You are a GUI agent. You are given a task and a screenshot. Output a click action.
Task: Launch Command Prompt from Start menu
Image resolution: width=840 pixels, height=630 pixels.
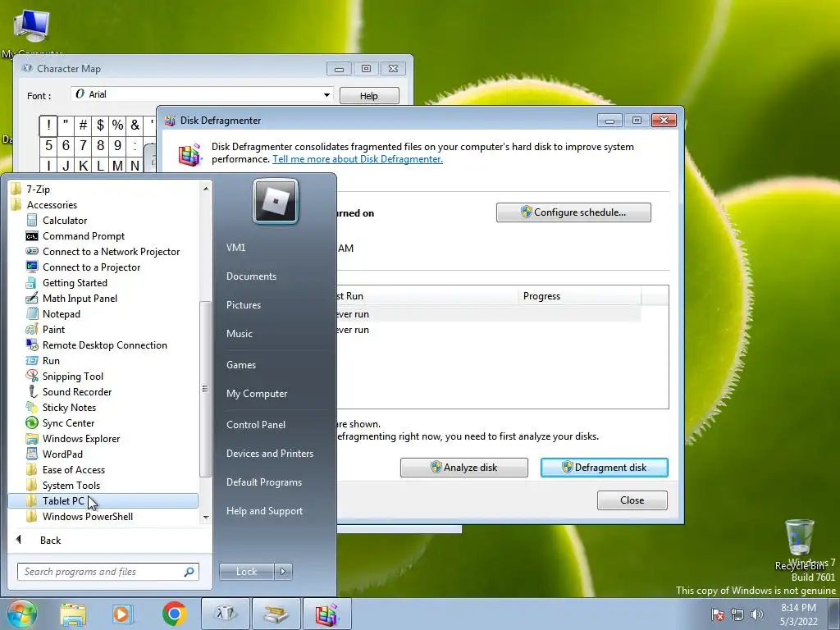[83, 235]
